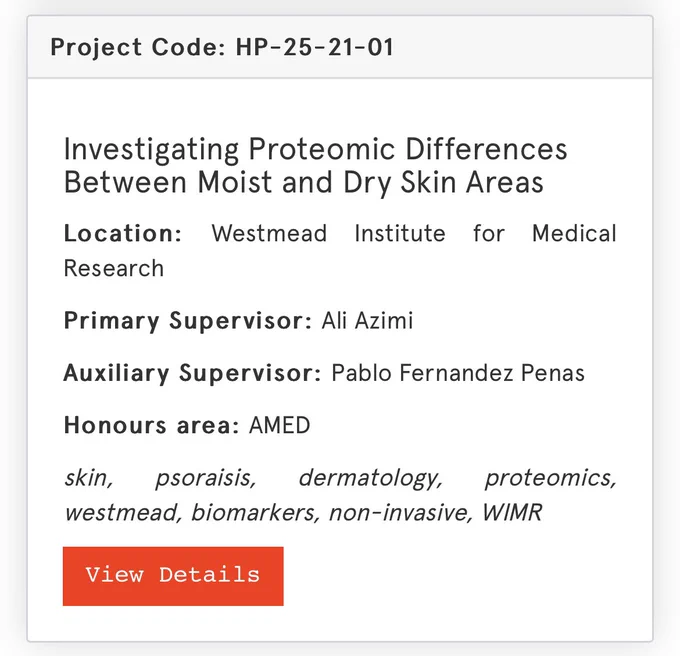
Task: Click the WIMR keyword
Action: (x=512, y=512)
